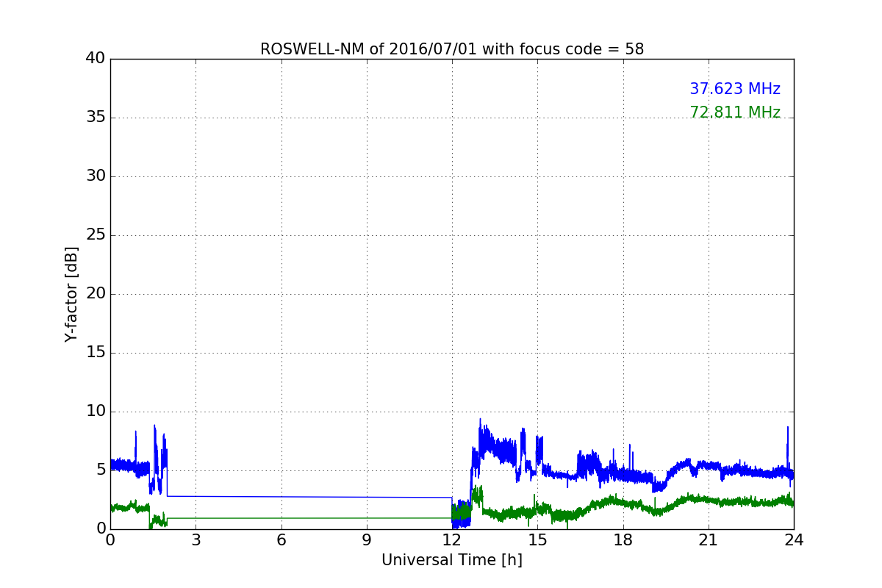Viewport: 882px width, 588px height.
Task: Click the plot title mentioning ROSWELL-NM
Action: pos(452,49)
